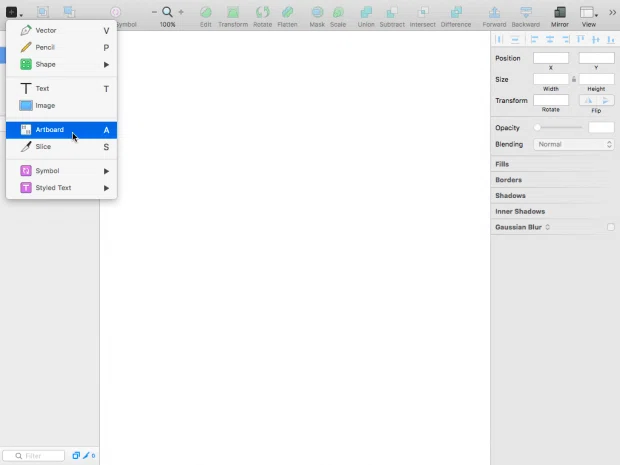Click the flip horizontal button
Image resolution: width=620 pixels, height=465 pixels.
click(x=588, y=100)
